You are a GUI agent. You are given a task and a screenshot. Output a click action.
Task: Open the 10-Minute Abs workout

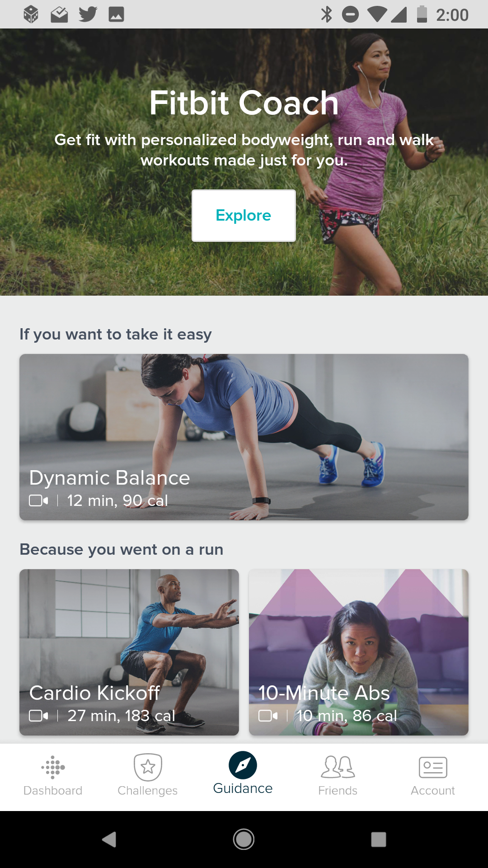tap(359, 652)
